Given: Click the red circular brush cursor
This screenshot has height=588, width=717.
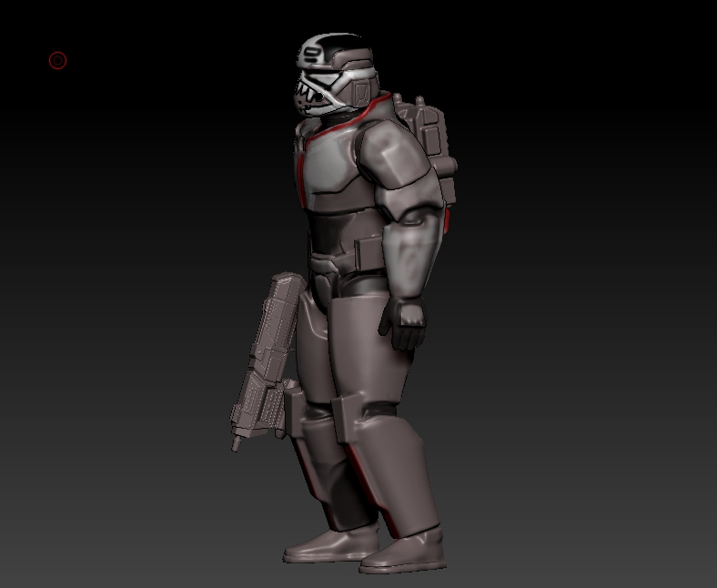Looking at the screenshot, I should click(x=58, y=60).
